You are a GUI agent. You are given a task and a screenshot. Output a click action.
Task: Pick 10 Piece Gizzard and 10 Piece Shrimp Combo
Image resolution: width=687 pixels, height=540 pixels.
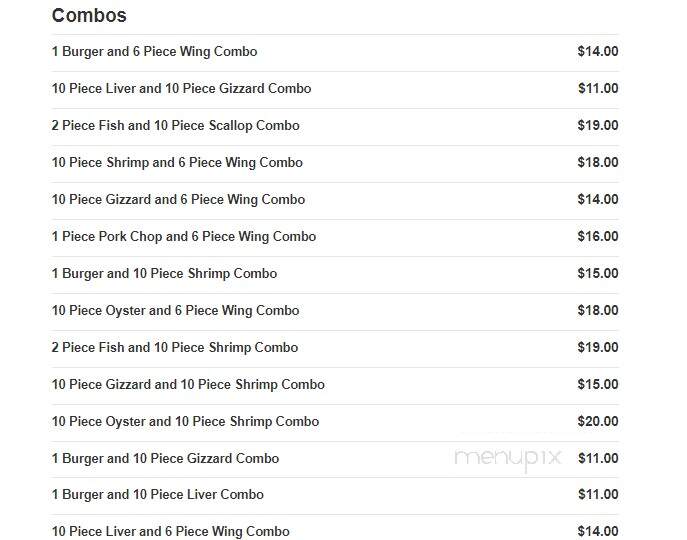coord(335,385)
